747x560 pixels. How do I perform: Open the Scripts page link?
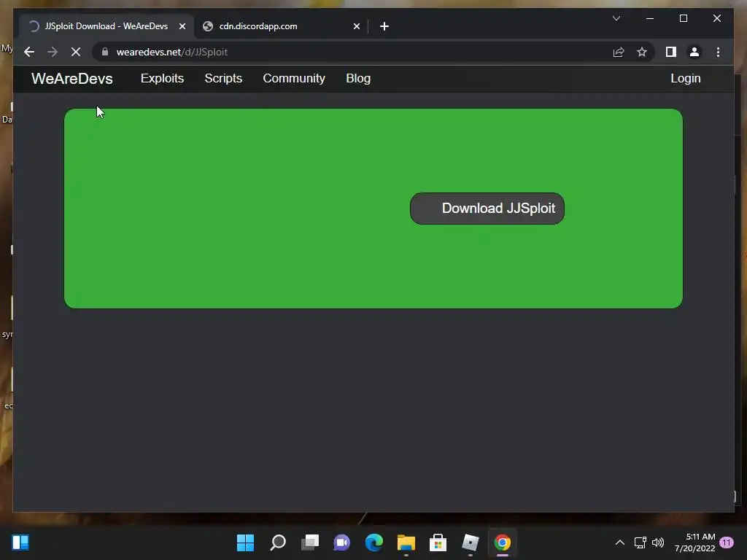(x=223, y=79)
